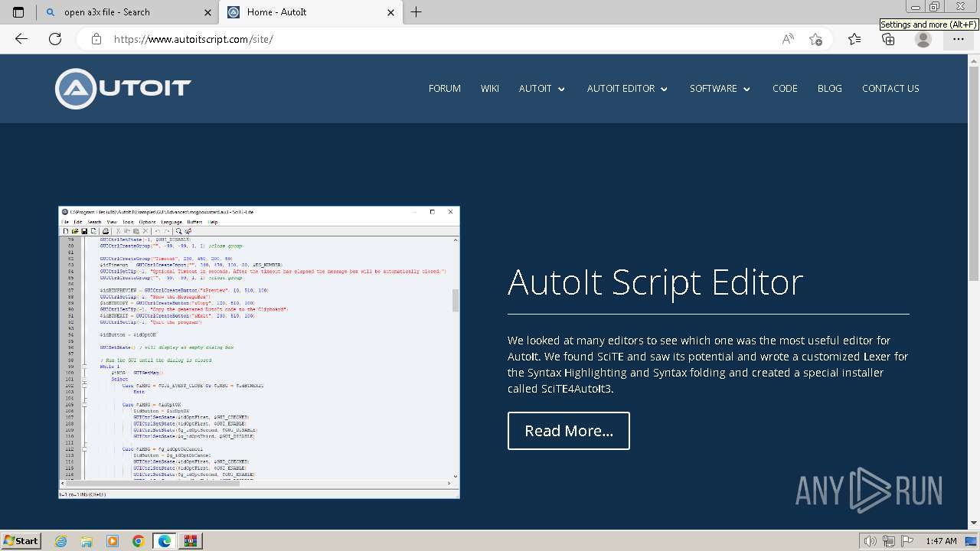Open the Windows Start button

click(x=21, y=540)
